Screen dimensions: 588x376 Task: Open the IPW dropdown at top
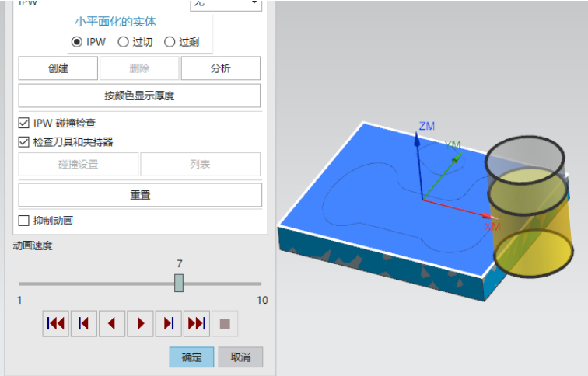[226, 4]
